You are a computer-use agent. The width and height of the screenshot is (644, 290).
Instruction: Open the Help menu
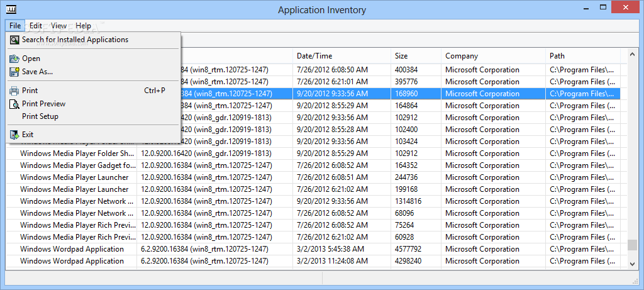(84, 25)
